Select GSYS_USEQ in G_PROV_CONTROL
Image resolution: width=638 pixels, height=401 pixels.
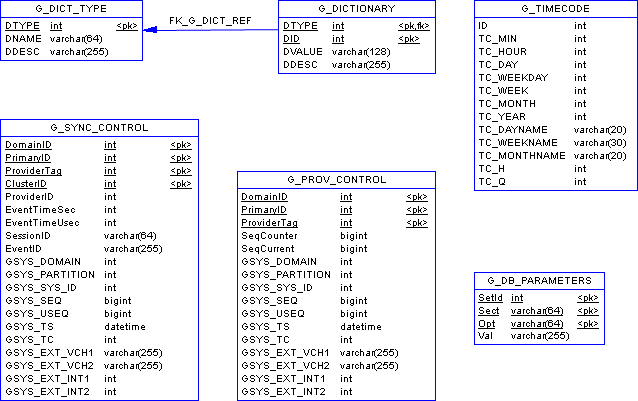pos(273,314)
